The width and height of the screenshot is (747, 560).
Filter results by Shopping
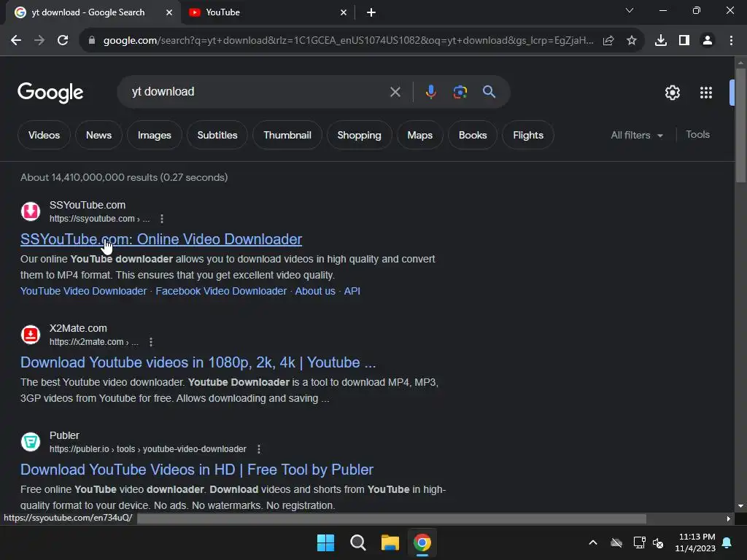(x=359, y=135)
